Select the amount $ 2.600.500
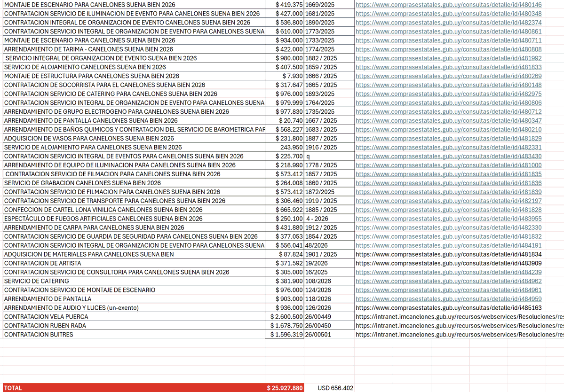Image resolution: width=564 pixels, height=392 pixels. pos(285,317)
